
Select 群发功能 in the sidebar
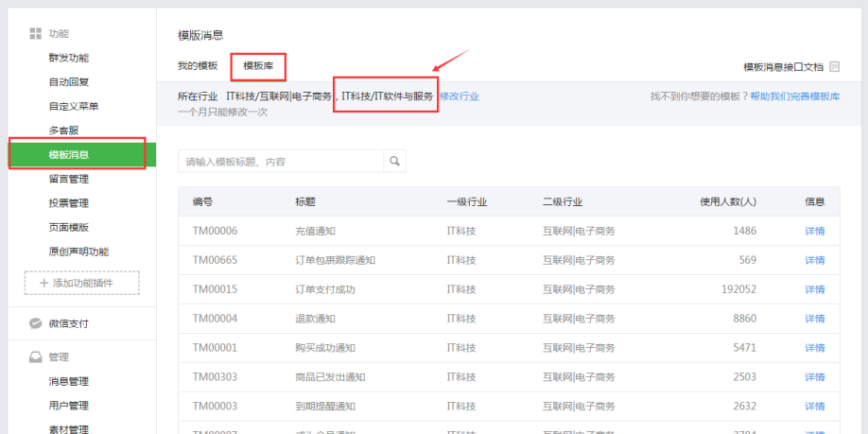[x=68, y=58]
